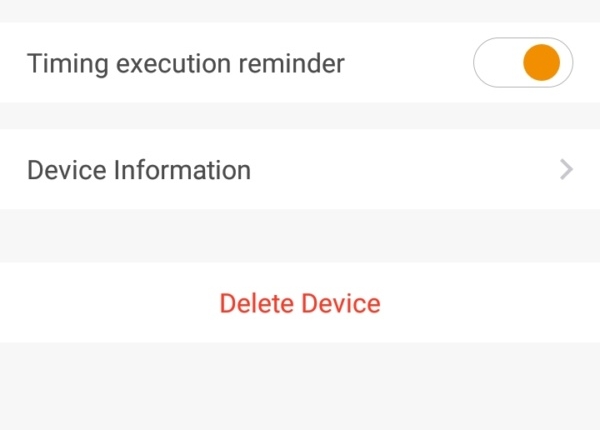The image size is (600, 430).
Task: Open the Device Information row
Action: click(300, 170)
